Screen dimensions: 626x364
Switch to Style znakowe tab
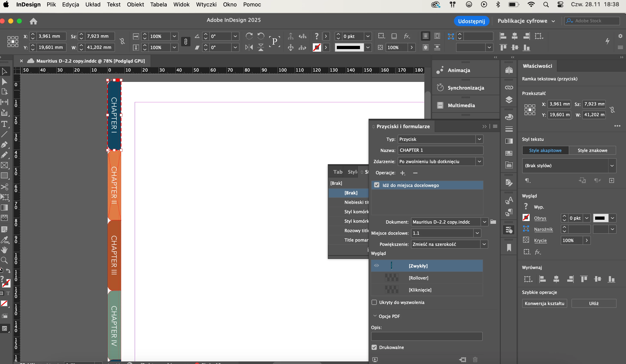(592, 150)
